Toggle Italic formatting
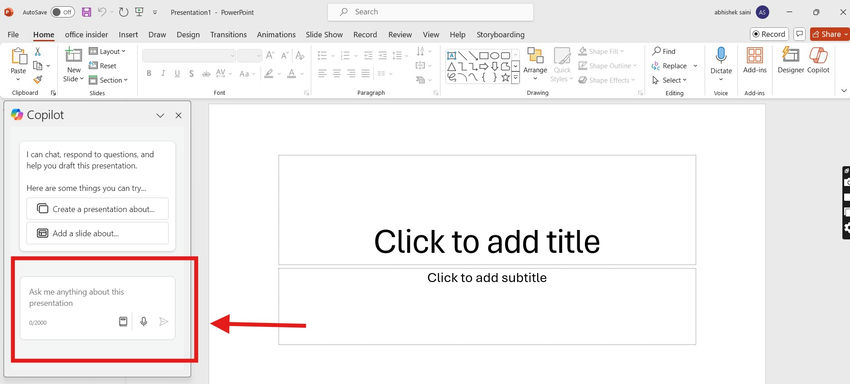Screen dimensions: 850x384 (x=163, y=74)
